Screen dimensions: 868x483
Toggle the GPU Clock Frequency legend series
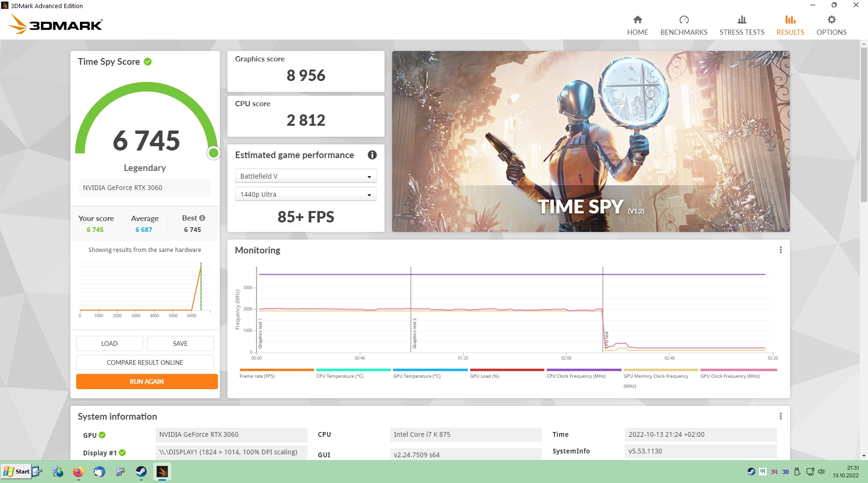point(738,373)
